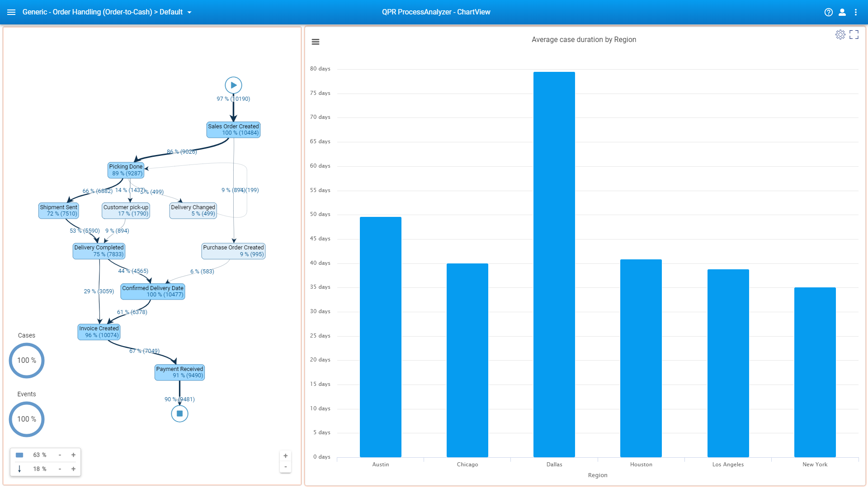Click the '9 % (894)' label under Customer pick-up

[117, 231]
